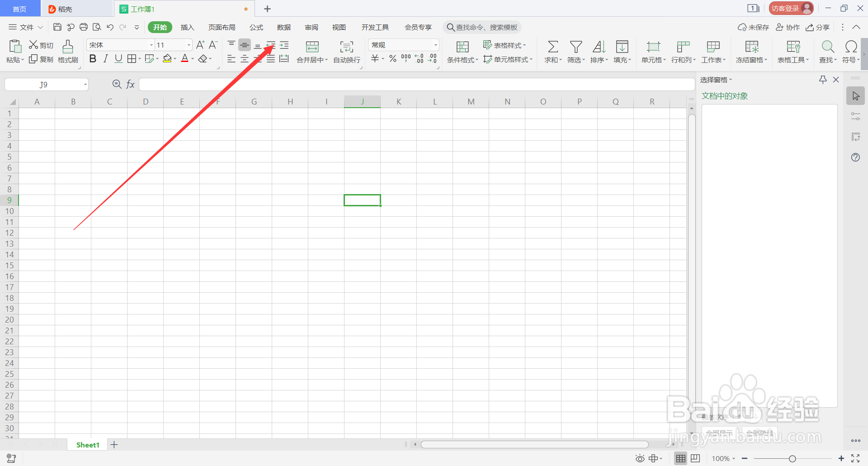Click the Unsaved (未保存) status button

coord(753,27)
